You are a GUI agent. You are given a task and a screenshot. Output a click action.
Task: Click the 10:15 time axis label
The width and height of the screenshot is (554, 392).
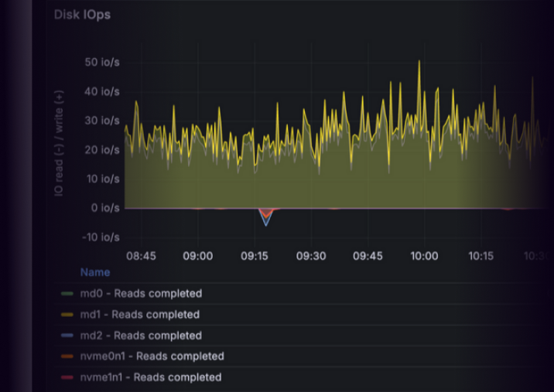[x=481, y=256]
